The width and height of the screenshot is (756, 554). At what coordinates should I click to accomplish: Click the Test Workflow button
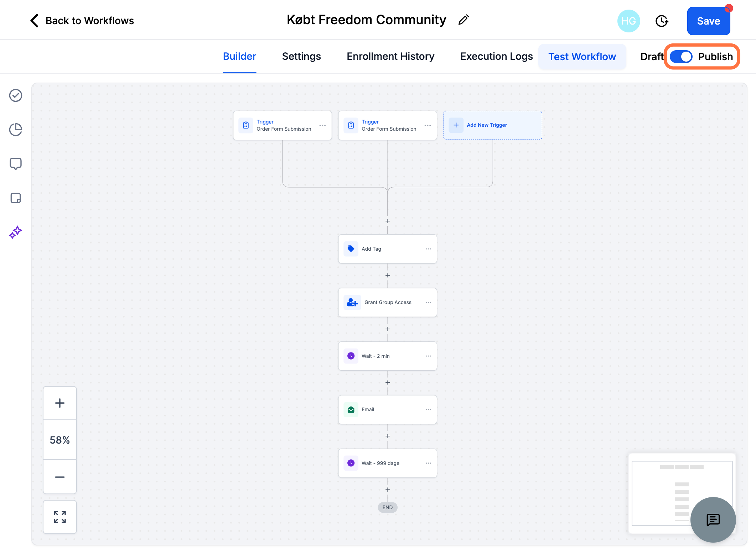tap(582, 57)
